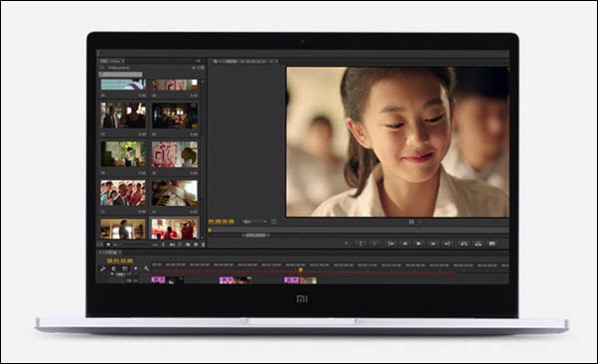This screenshot has height=364, width=598.
Task: Select the timeline clip under the playhead
Action: [301, 280]
